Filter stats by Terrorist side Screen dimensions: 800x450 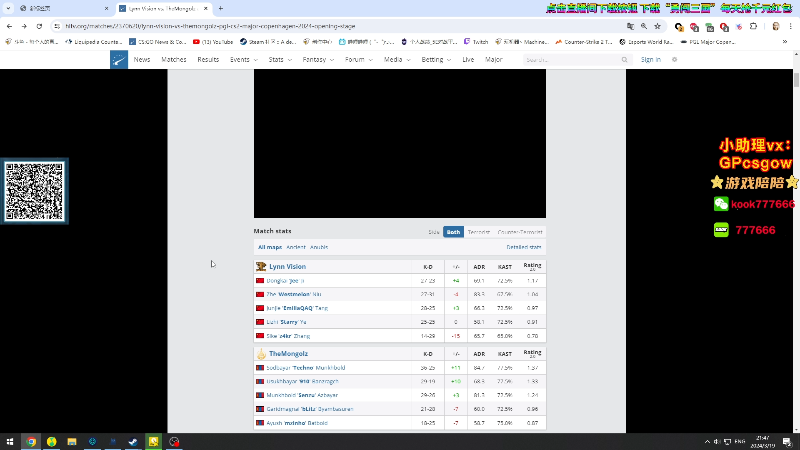point(479,232)
